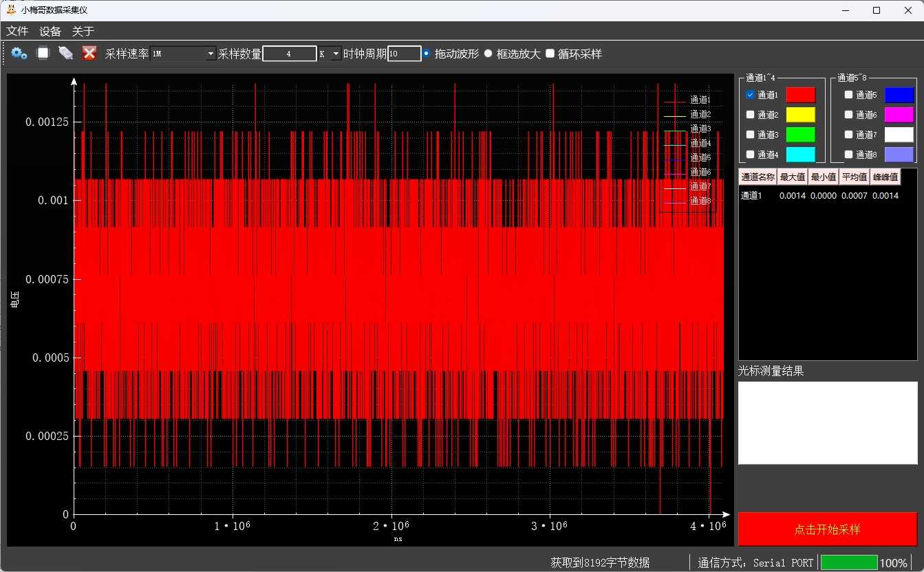Click the green 通道3 color swatch

(x=801, y=135)
